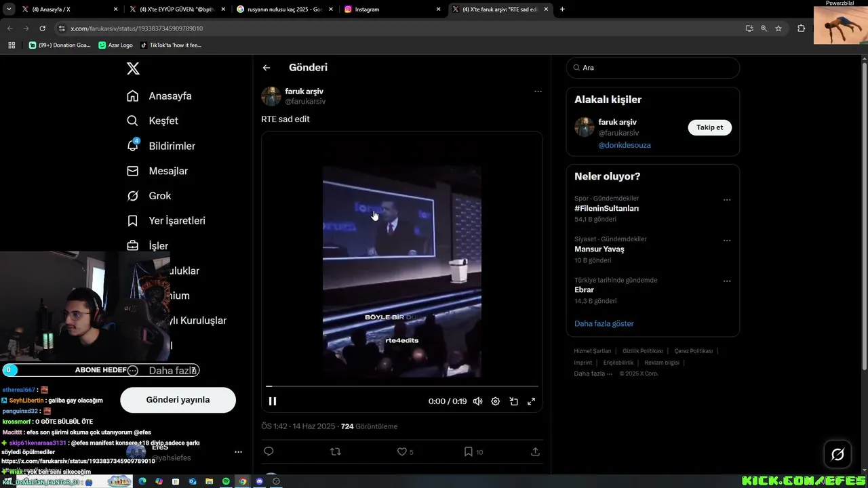Open a new browser tab
This screenshot has height=488, width=868.
click(562, 9)
